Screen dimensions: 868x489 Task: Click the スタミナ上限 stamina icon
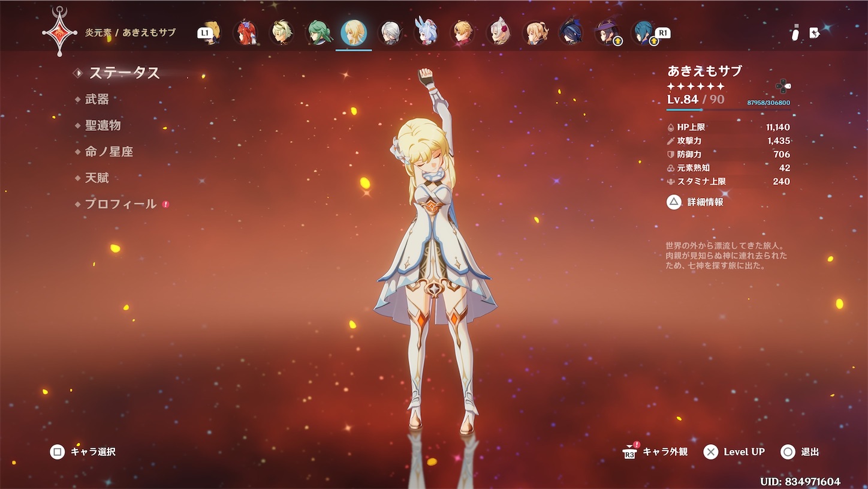(x=671, y=181)
